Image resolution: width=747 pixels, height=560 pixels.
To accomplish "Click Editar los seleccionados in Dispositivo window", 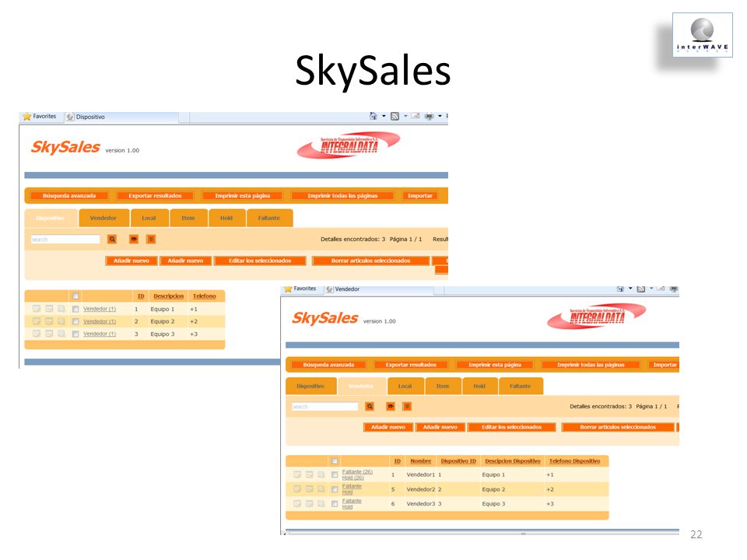I will (x=260, y=261).
